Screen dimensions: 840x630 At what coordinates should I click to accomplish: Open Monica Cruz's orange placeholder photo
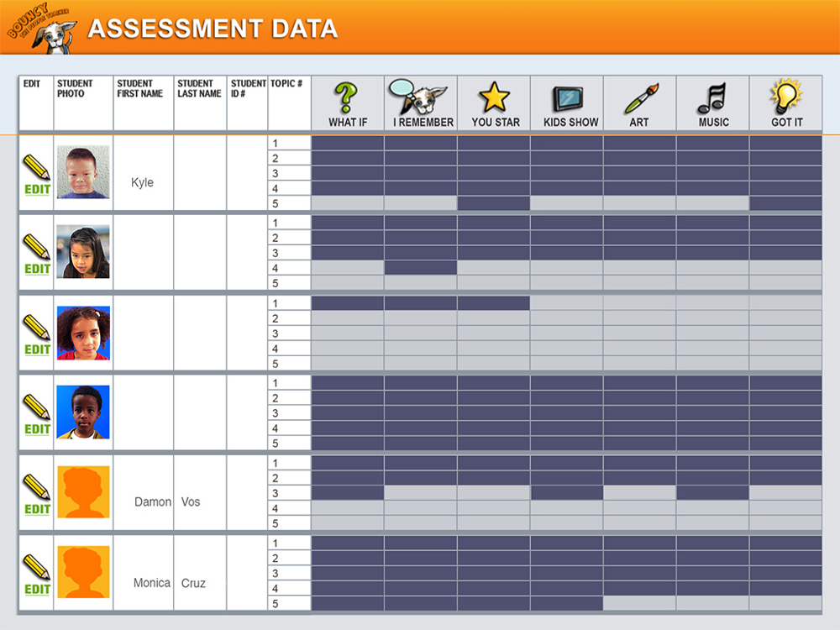pyautogui.click(x=83, y=572)
